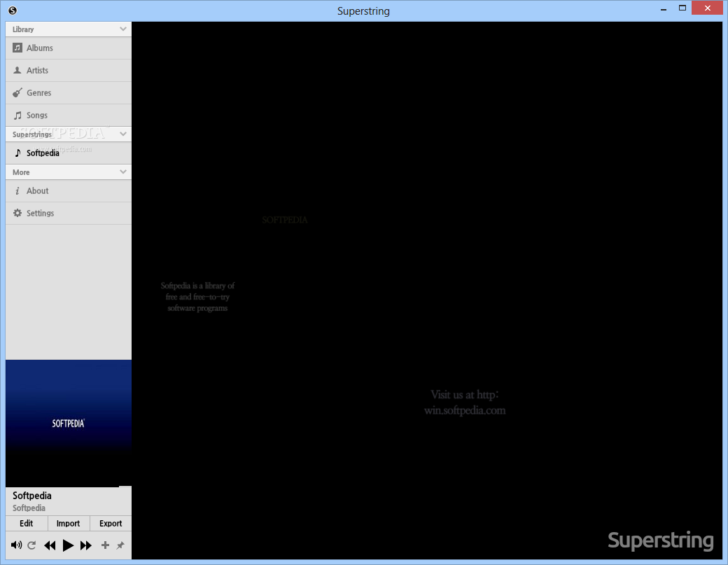Maximize the Superstring window
Viewport: 728px width, 565px height.
tap(682, 8)
